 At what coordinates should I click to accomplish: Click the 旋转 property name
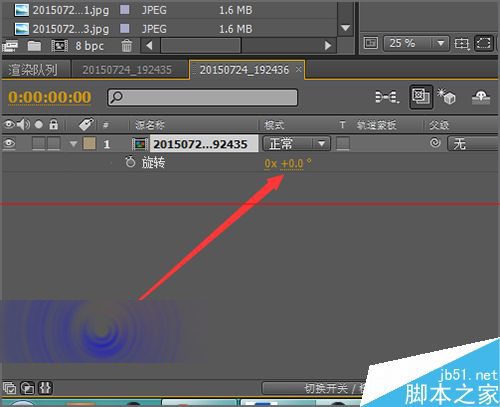(x=153, y=163)
